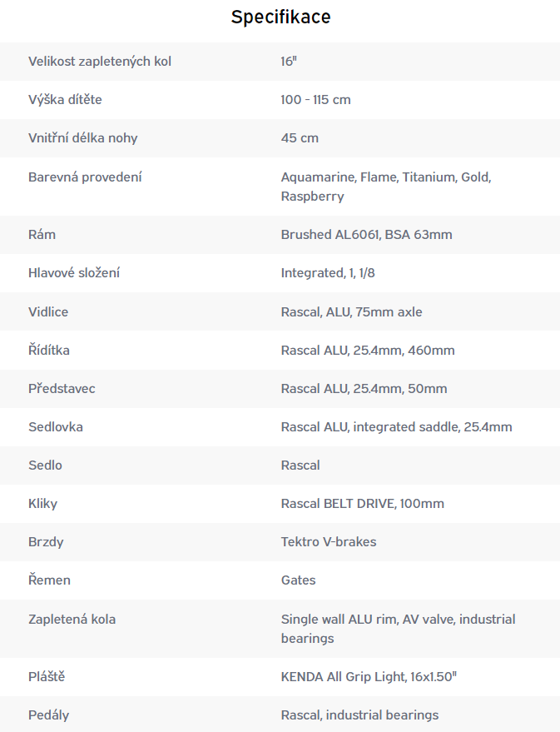560x732 pixels.
Task: Select the Zapletená kola label
Action: (x=72, y=619)
